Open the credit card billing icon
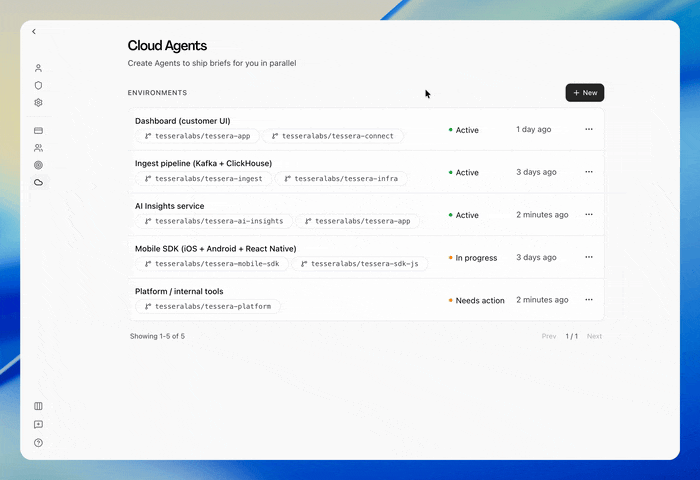Viewport: 700px width, 480px height. tap(38, 131)
